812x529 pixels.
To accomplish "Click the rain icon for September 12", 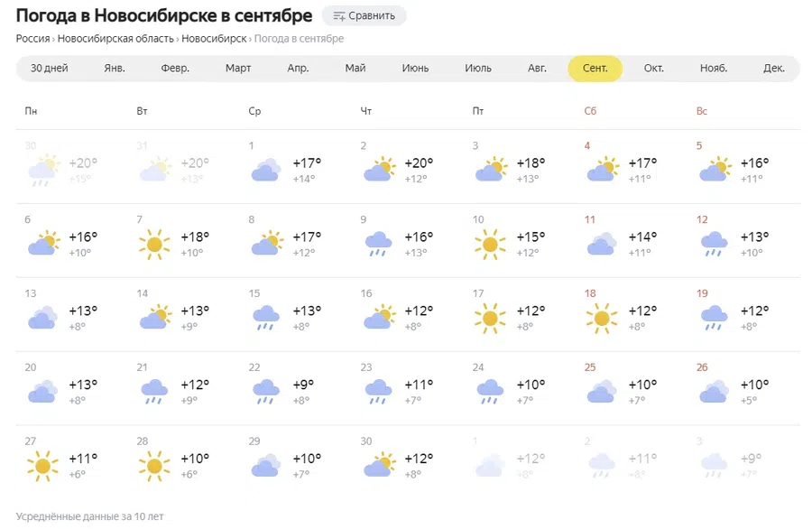I will 715,244.
